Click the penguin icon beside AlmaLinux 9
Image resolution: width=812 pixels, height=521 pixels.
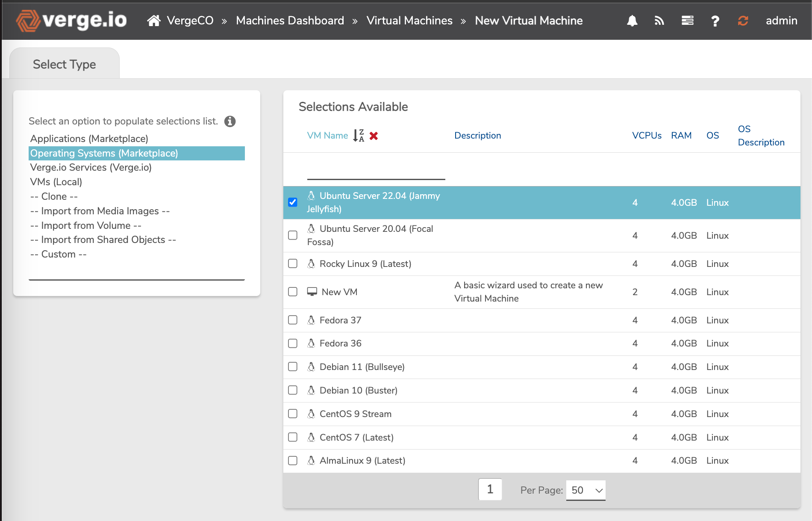(x=312, y=460)
